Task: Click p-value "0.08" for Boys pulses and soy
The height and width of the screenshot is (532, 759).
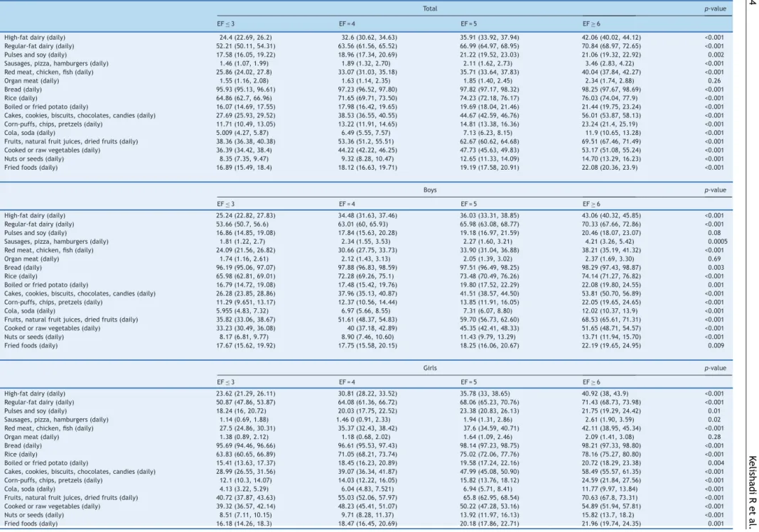Action: (714, 233)
